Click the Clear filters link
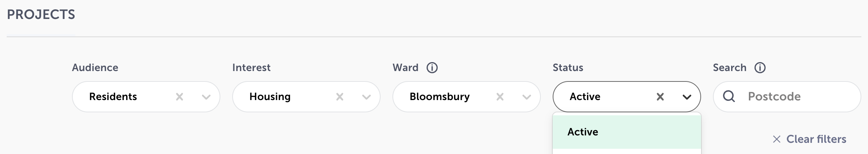 (816, 139)
